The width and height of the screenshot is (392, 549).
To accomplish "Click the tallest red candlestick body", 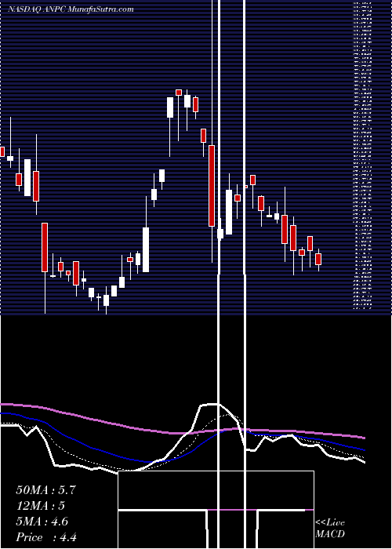I will 212,186.
